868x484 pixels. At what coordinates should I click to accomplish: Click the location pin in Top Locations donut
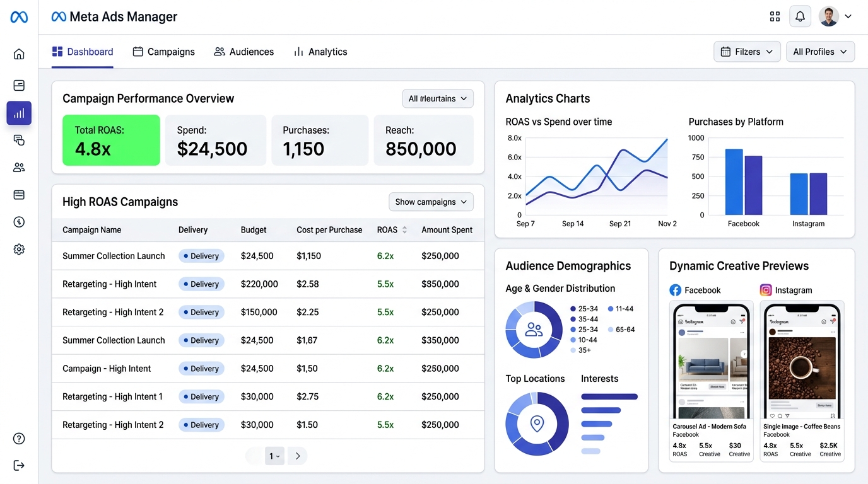pyautogui.click(x=537, y=423)
